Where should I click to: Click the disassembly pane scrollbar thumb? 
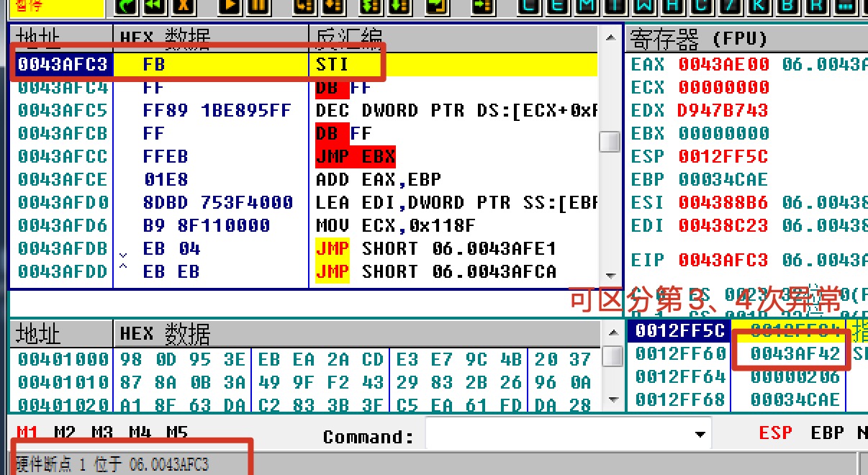click(x=610, y=141)
